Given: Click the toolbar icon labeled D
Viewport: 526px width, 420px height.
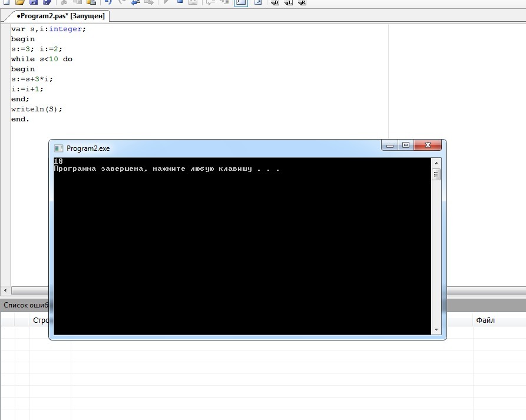Looking at the screenshot, I should tap(274, 2).
